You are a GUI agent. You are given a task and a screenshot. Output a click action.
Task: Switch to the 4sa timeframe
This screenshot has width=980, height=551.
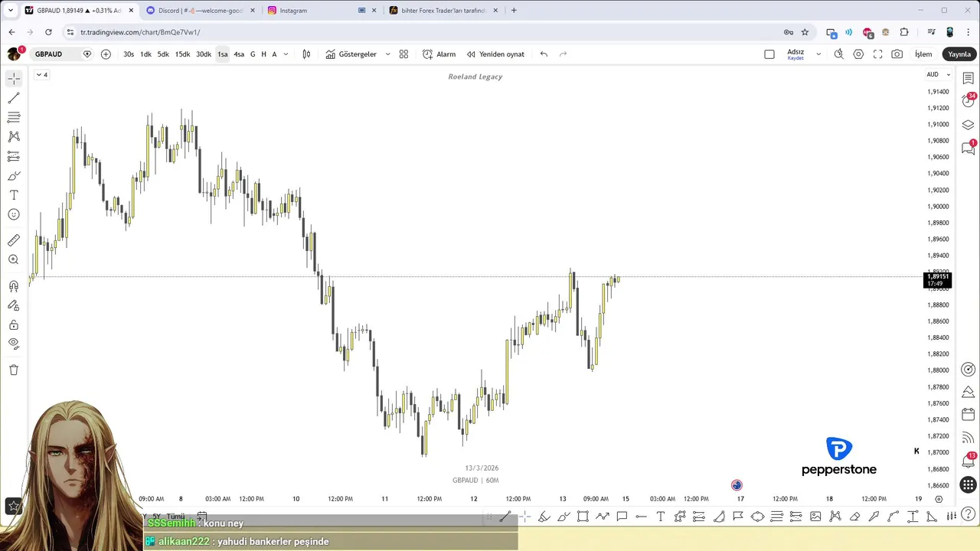(x=239, y=54)
